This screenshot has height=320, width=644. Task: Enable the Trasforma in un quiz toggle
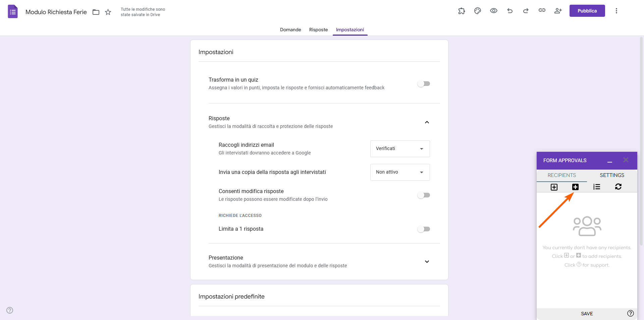tap(424, 84)
